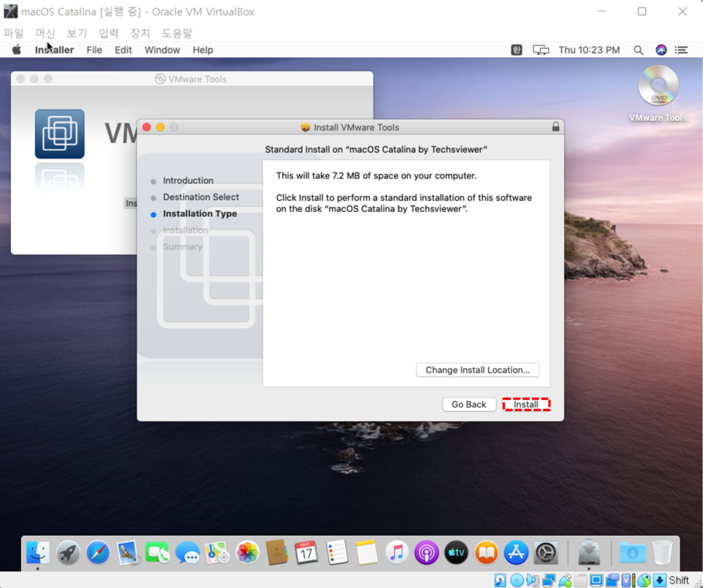Open VirtualBox 보기 menu
Screen dimensions: 703x588
pos(77,33)
